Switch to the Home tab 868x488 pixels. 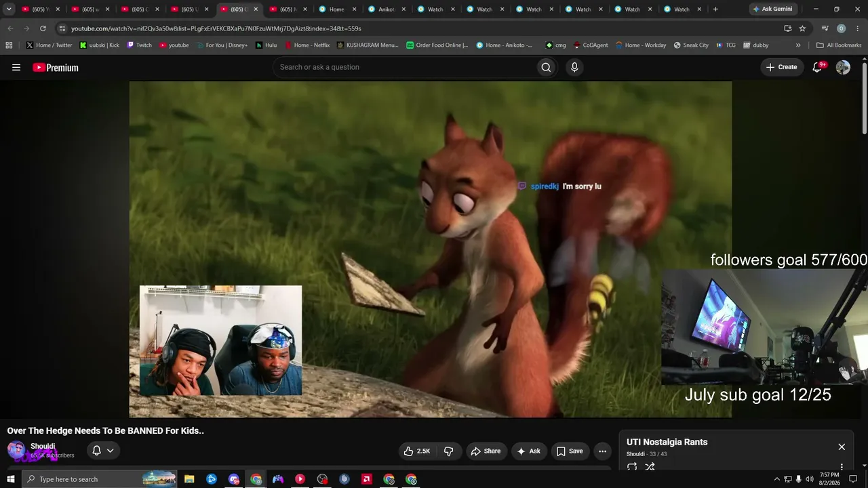pos(336,9)
